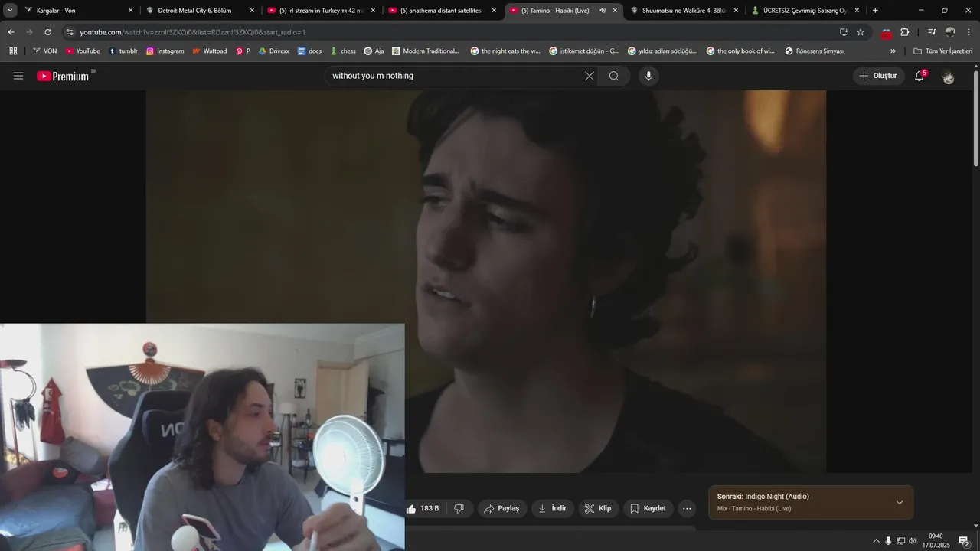This screenshot has width=980, height=551.
Task: Start voice search with microphone icon
Action: point(648,76)
